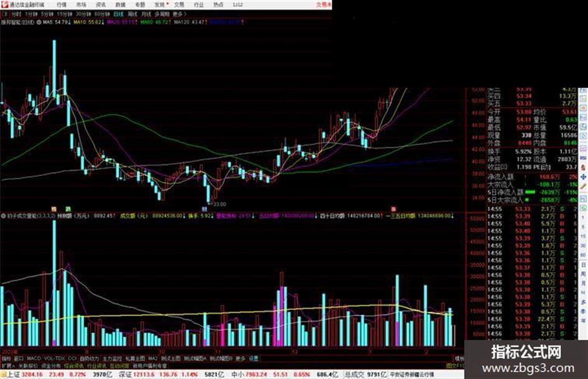Open 设置 in indicator bar
588x379 pixels.
tap(253, 358)
